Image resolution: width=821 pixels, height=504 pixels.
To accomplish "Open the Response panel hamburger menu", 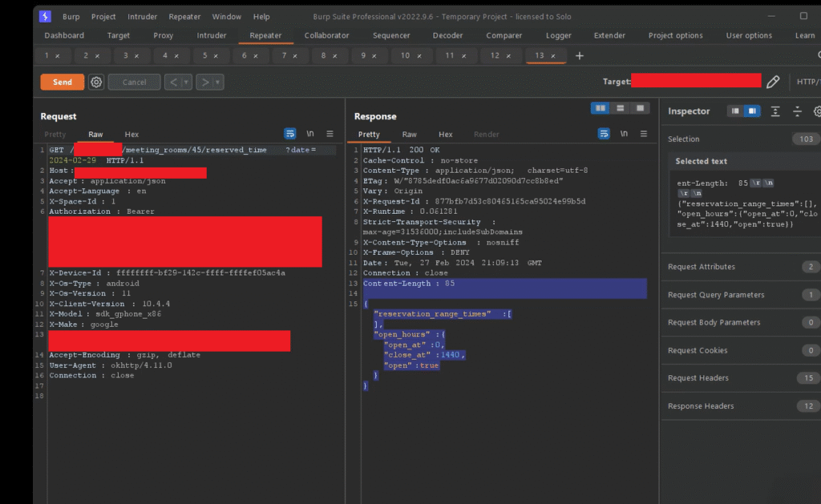I will (644, 134).
